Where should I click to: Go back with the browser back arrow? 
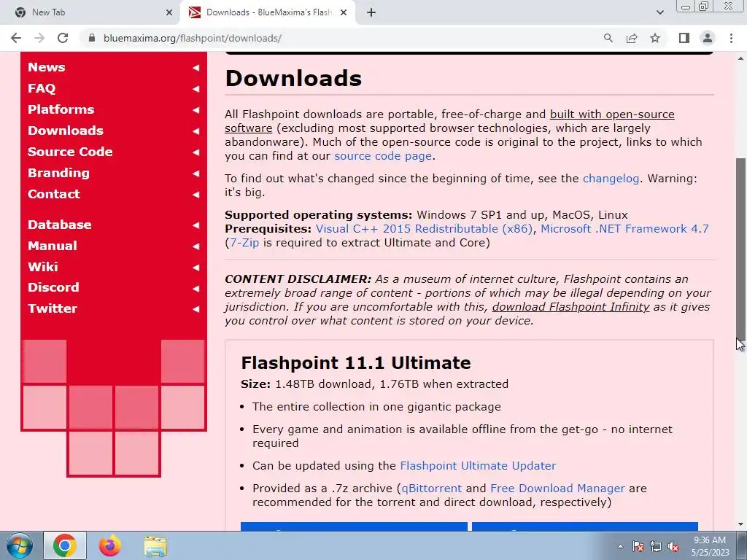(16, 38)
